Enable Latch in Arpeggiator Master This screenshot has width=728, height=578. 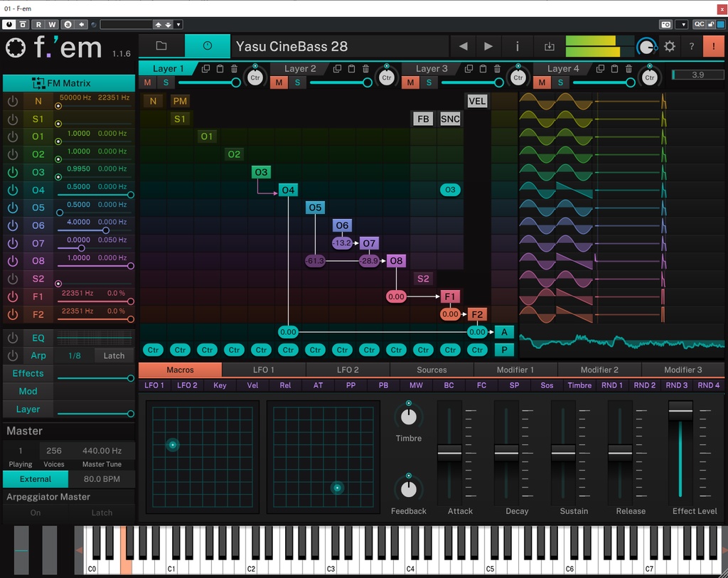click(x=101, y=513)
